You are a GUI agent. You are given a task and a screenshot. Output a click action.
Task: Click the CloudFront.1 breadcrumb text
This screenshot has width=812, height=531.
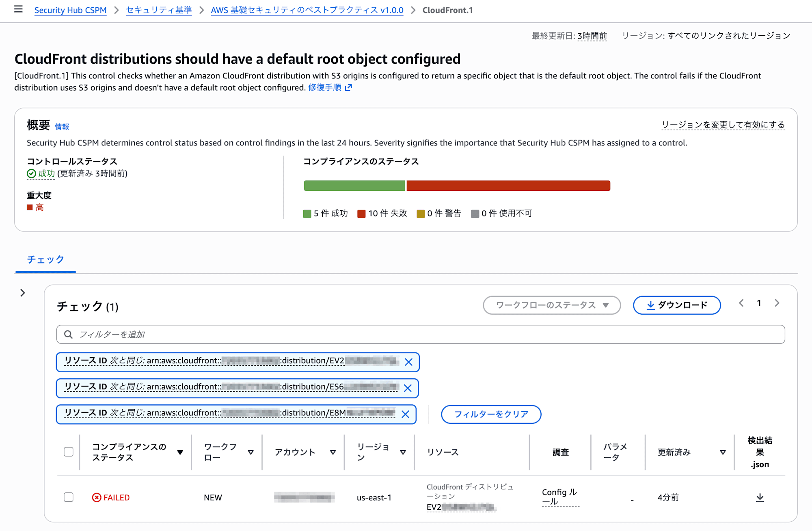click(x=447, y=10)
